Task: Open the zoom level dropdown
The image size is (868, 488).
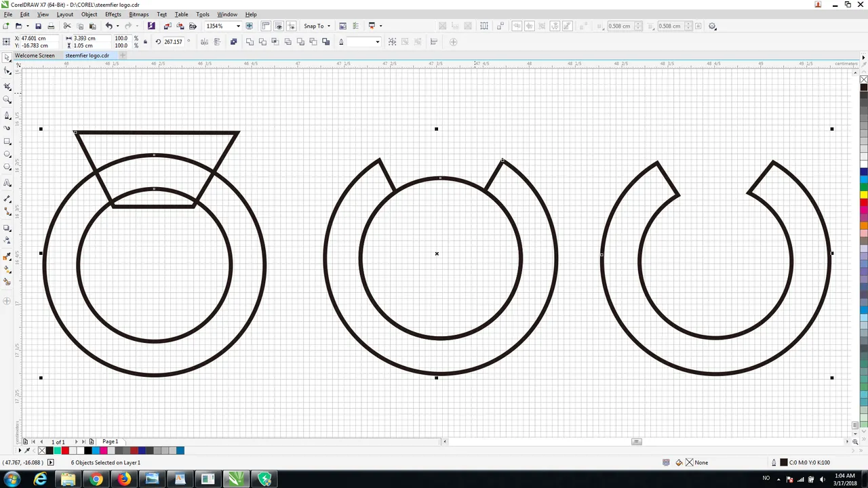Action: click(x=238, y=26)
